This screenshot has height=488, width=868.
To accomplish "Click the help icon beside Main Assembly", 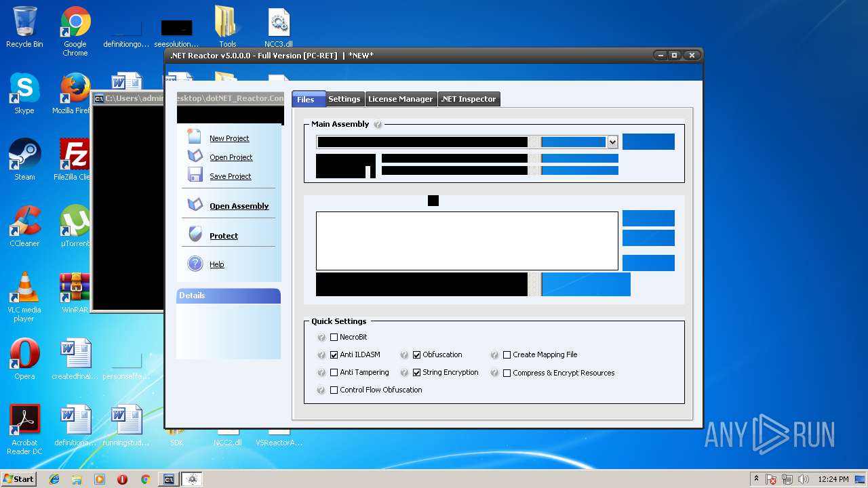I will click(378, 125).
